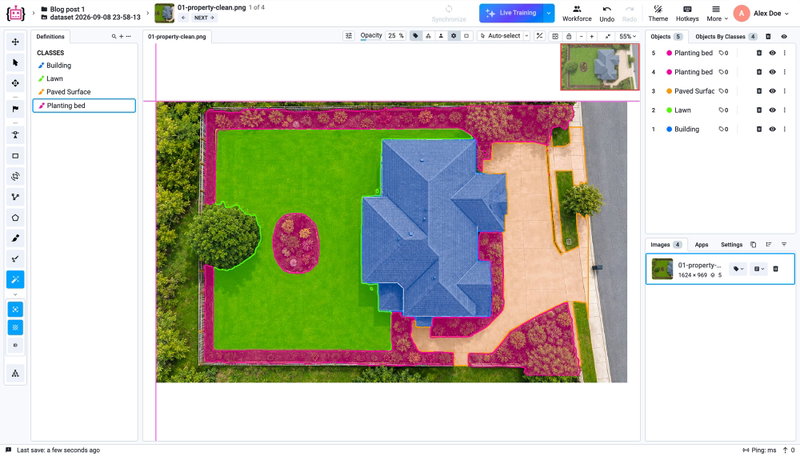Hide the Building object
This screenshot has width=800, height=456.
(772, 129)
